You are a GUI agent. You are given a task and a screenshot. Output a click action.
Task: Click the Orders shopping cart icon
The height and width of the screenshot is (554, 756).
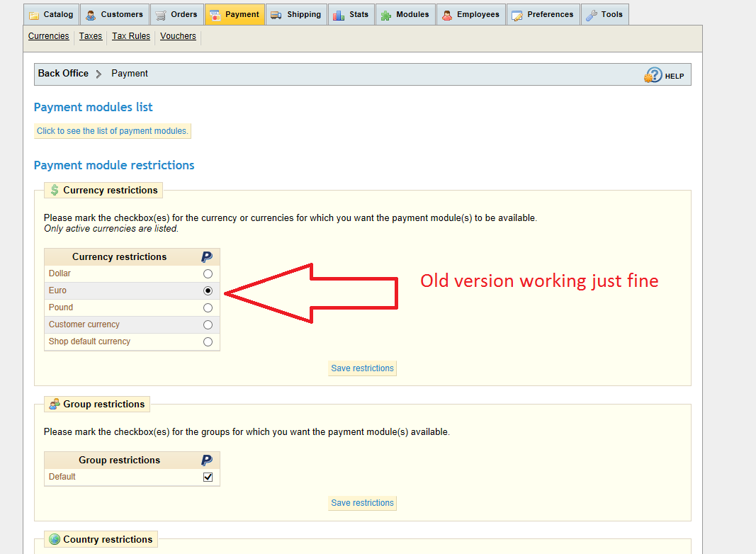click(161, 16)
